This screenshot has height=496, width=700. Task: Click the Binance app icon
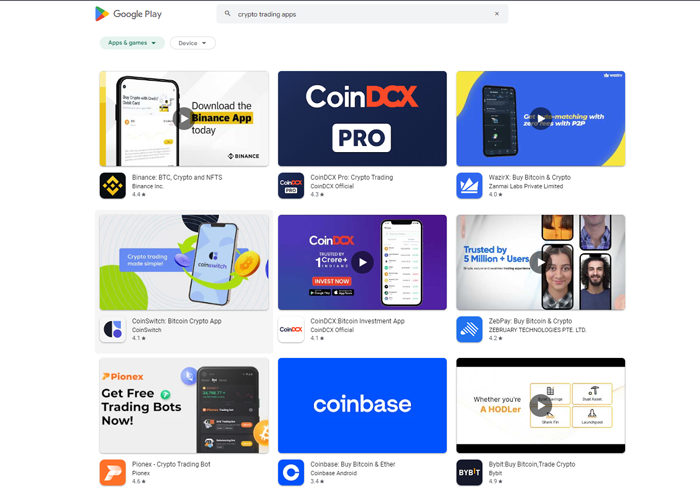pos(112,186)
